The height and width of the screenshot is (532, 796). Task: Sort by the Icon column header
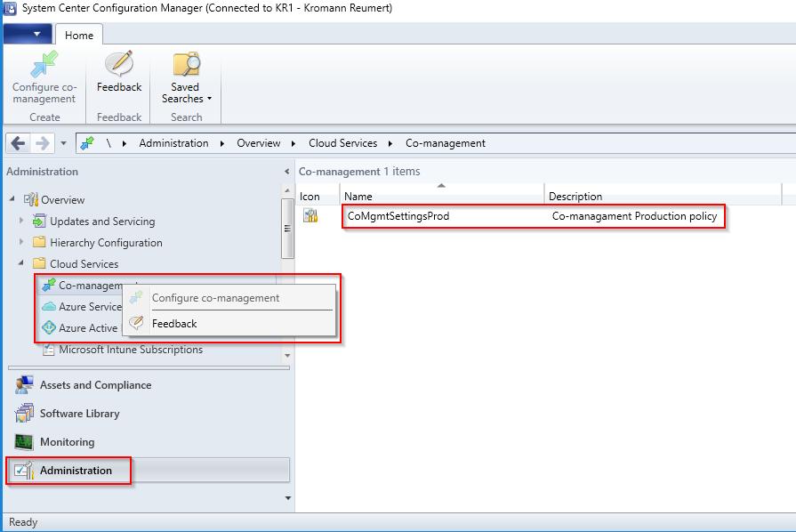tap(318, 196)
